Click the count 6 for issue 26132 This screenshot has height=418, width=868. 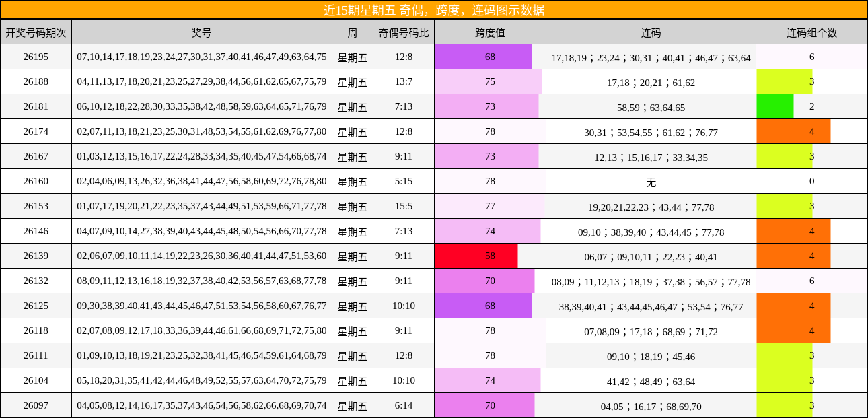click(x=811, y=281)
